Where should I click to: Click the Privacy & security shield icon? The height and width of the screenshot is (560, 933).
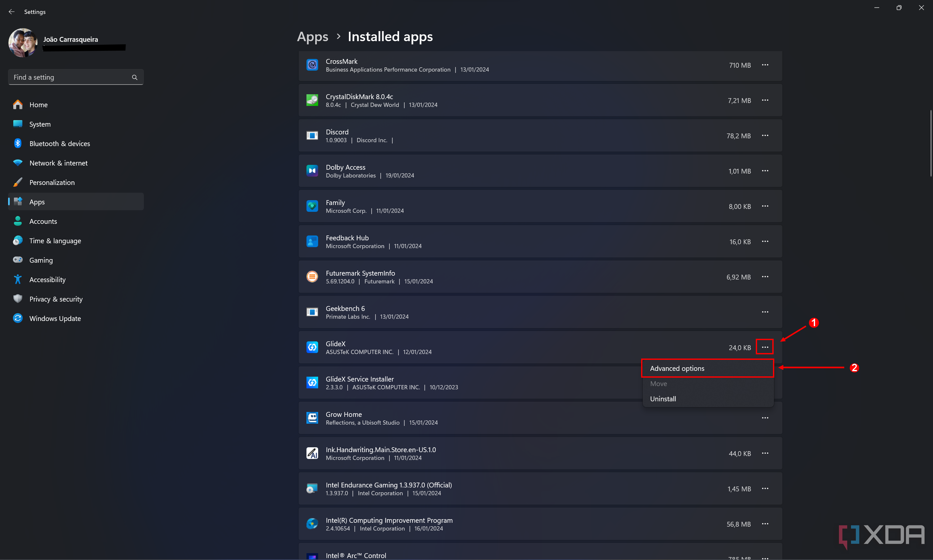pos(18,299)
